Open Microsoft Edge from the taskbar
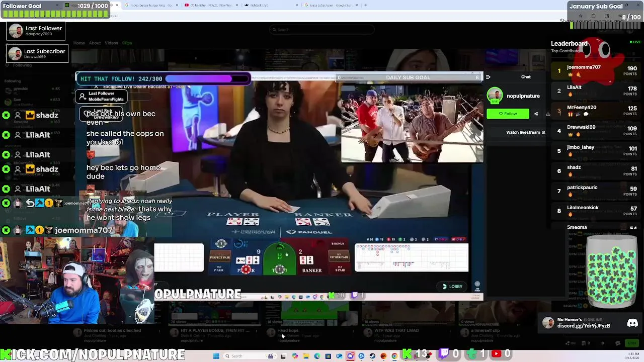The height and width of the screenshot is (362, 644). pos(317,356)
